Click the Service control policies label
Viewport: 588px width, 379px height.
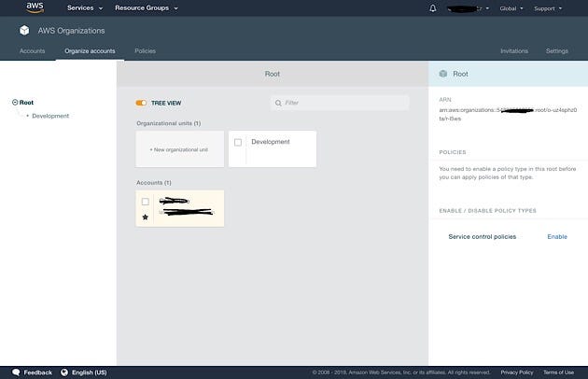coord(483,236)
